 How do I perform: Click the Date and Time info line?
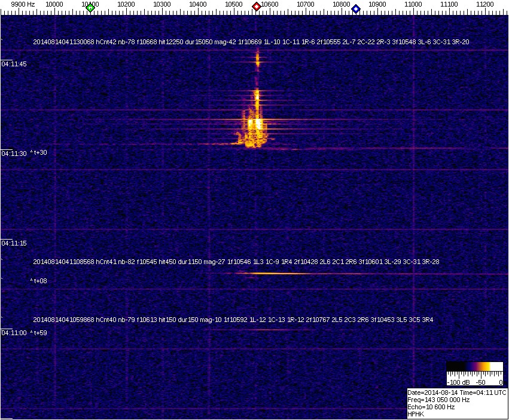tap(456, 393)
